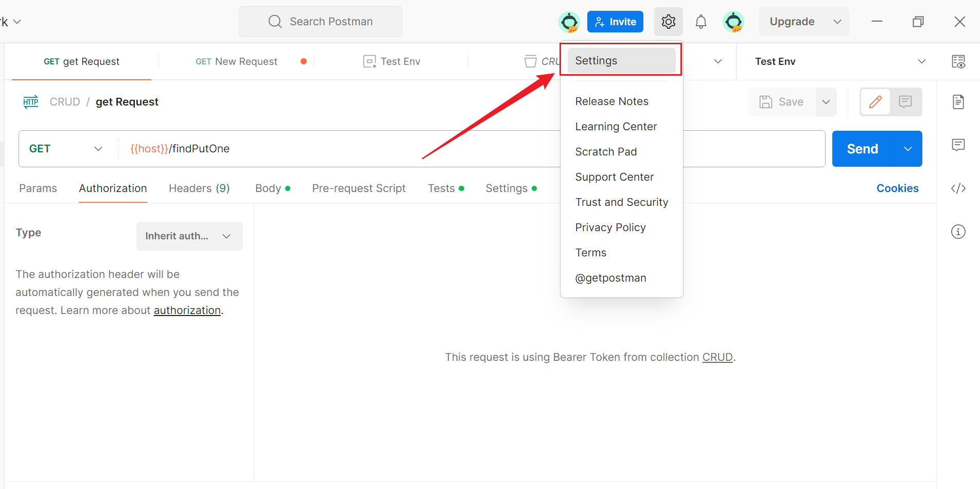
Task: Click the request URL field
Action: (471, 149)
